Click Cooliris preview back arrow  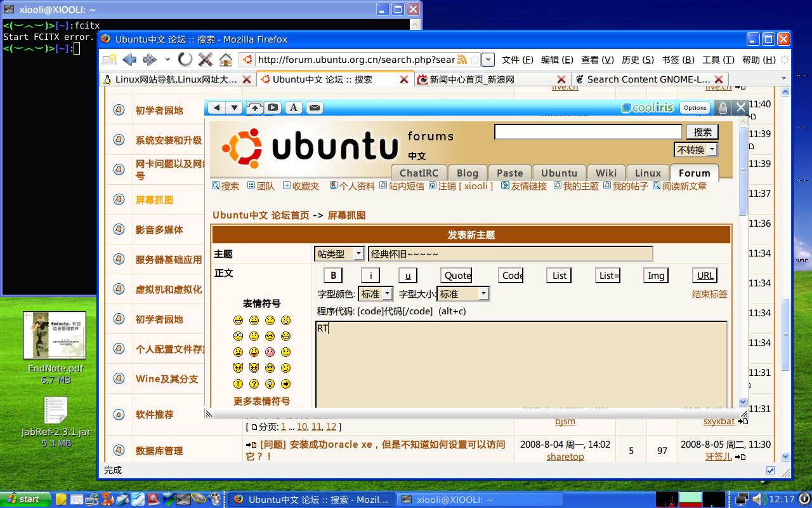(x=217, y=108)
